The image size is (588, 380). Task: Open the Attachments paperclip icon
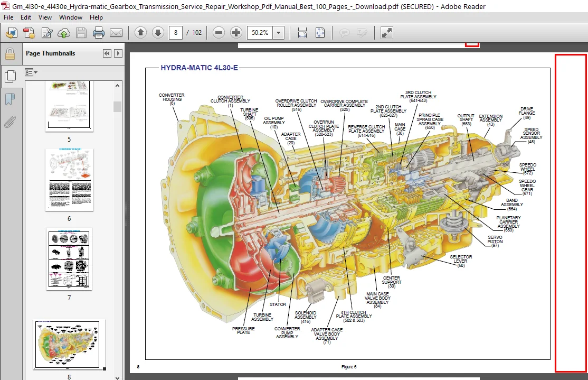click(10, 122)
